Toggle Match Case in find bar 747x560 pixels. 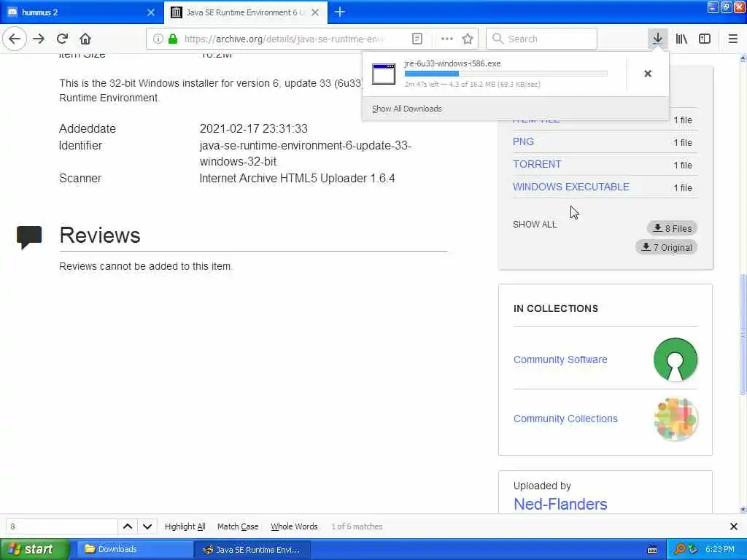(x=238, y=526)
